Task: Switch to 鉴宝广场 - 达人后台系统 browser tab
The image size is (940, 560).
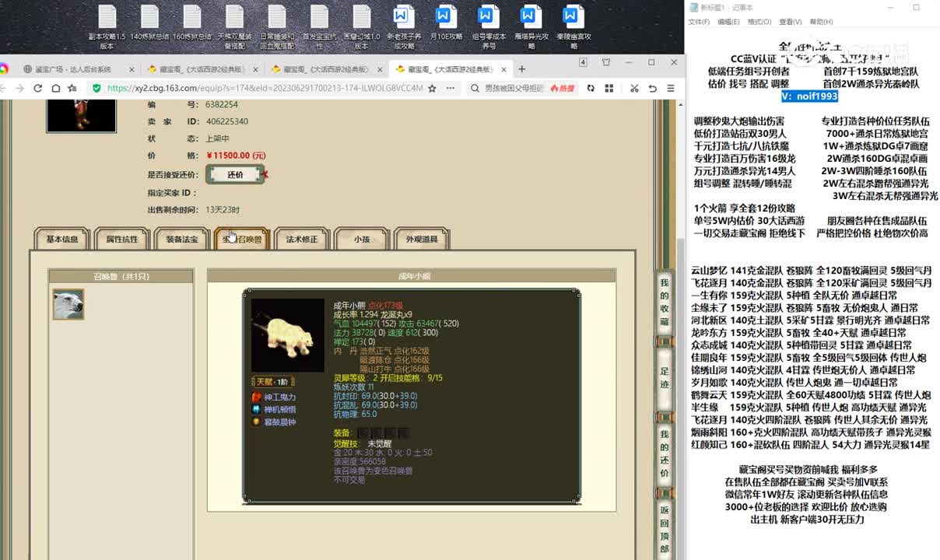Action: [x=73, y=69]
